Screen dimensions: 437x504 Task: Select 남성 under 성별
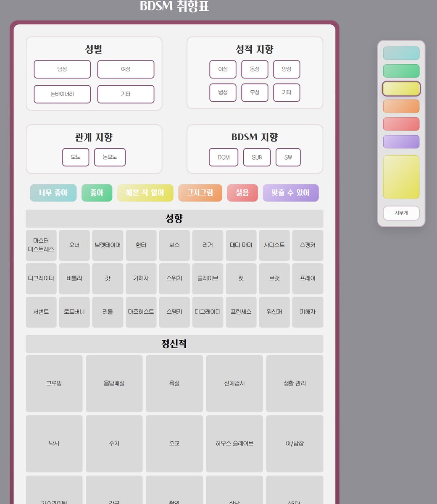click(x=62, y=69)
